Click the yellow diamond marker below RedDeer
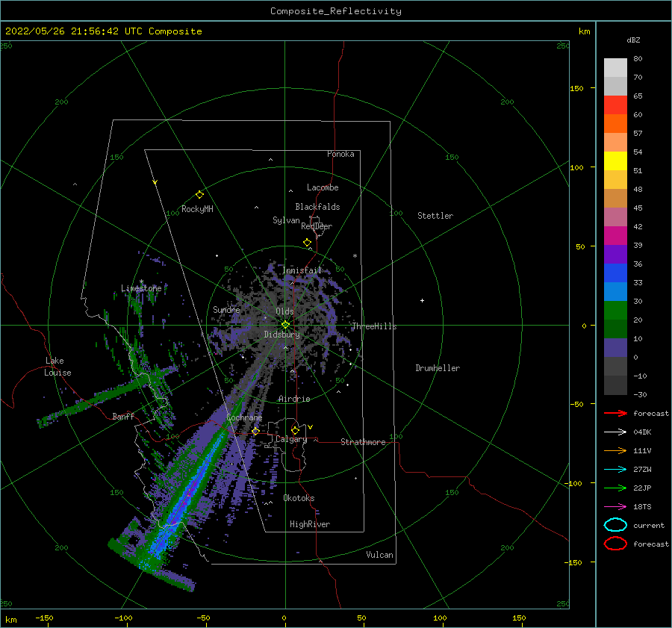This screenshot has height=628, width=672. click(308, 242)
